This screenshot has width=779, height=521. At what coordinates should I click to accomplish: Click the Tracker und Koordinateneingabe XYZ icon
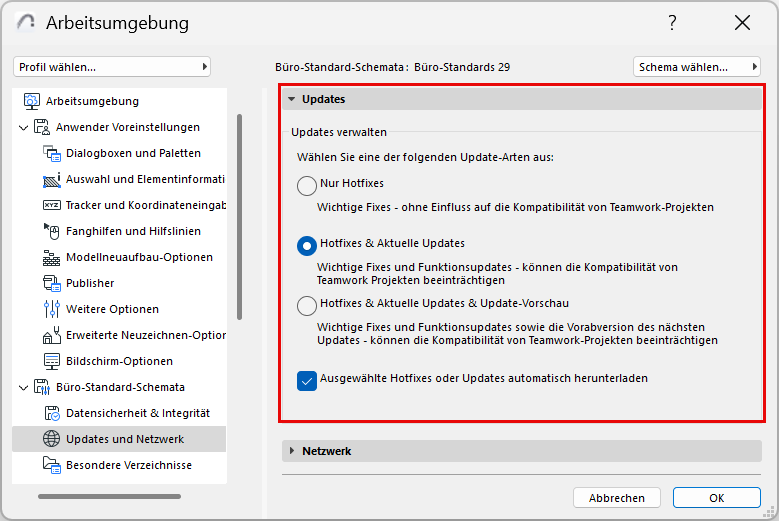point(52,205)
